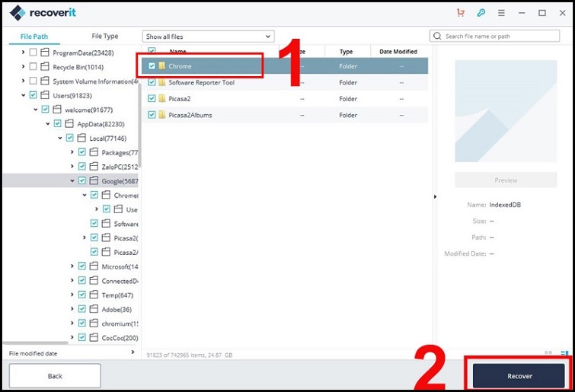Click the magnifier icon in search box
This screenshot has height=392, width=575.
tap(437, 36)
